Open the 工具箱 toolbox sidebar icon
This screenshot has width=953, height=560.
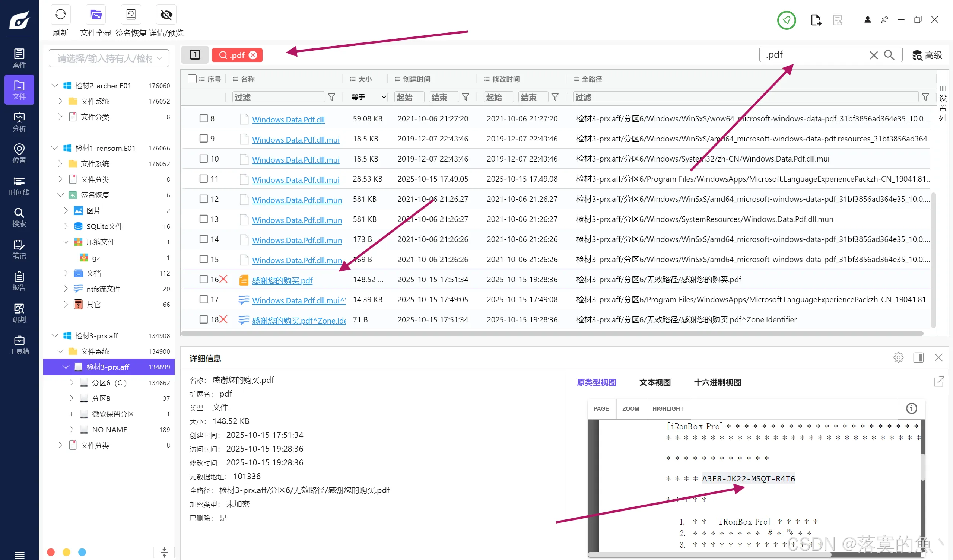click(x=19, y=344)
